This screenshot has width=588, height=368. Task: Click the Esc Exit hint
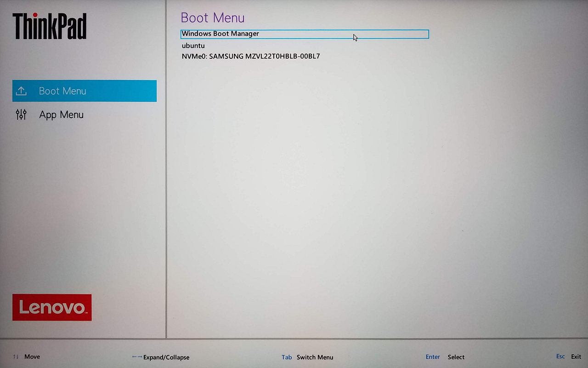point(569,356)
